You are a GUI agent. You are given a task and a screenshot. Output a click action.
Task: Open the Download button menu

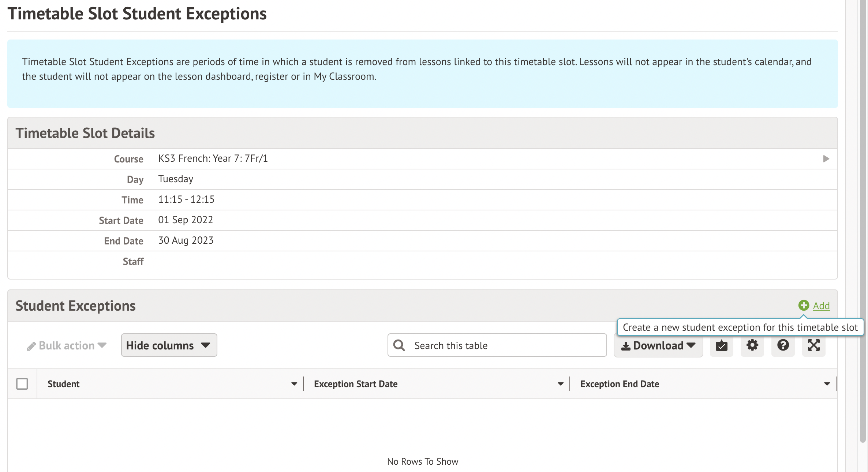(x=659, y=345)
